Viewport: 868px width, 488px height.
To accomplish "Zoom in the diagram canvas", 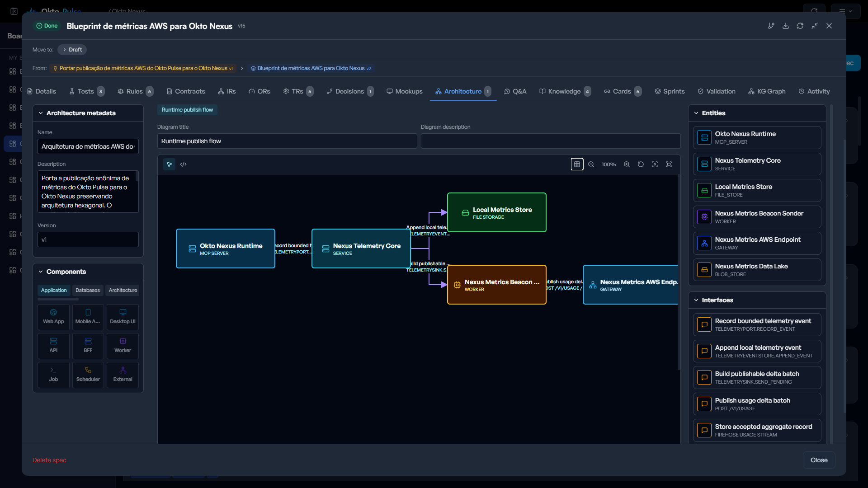I will [627, 164].
